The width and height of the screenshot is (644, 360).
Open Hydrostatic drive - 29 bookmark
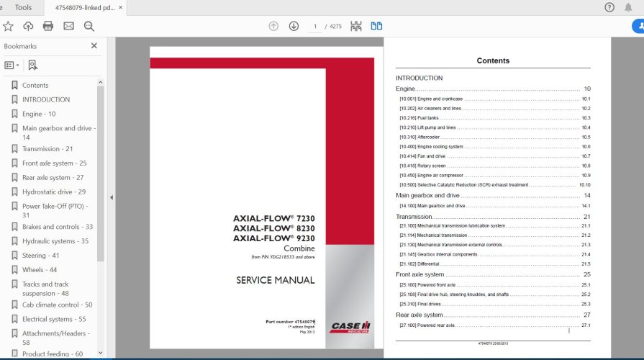54,192
